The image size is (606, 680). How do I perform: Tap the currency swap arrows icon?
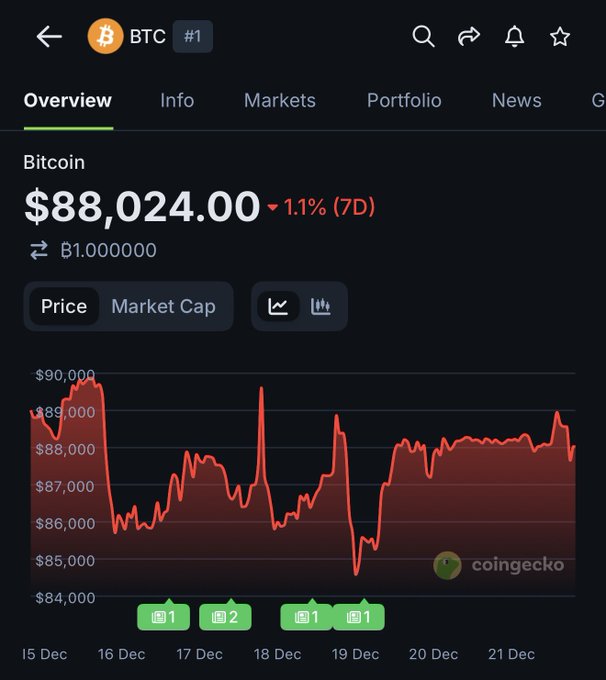coord(39,250)
